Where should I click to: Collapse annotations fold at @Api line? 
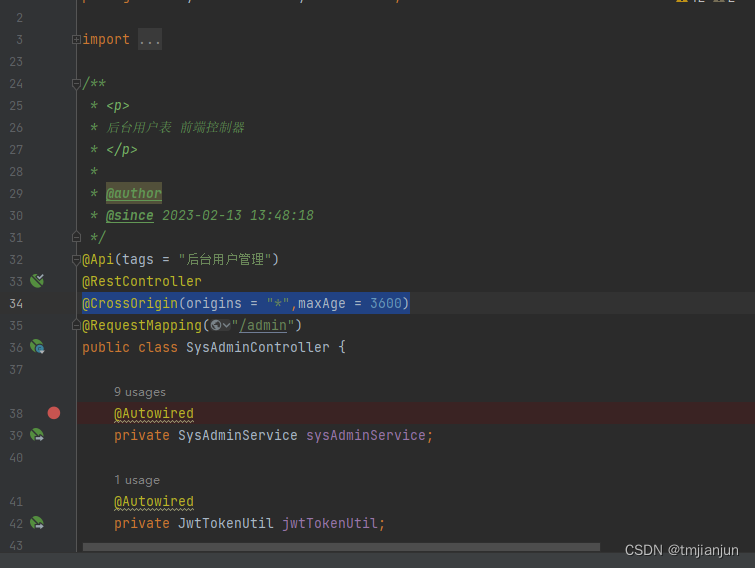76,259
